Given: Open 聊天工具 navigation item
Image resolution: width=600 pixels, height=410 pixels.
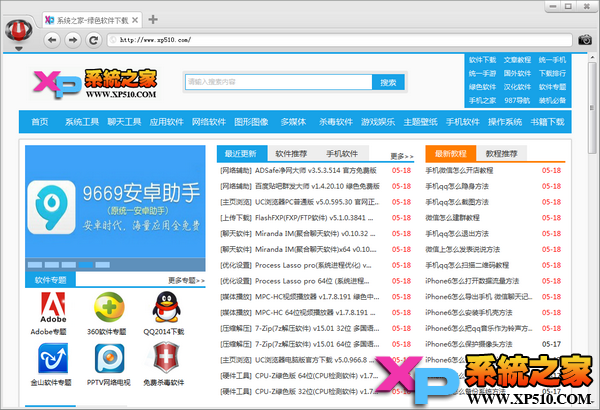Looking at the screenshot, I should click(x=124, y=122).
